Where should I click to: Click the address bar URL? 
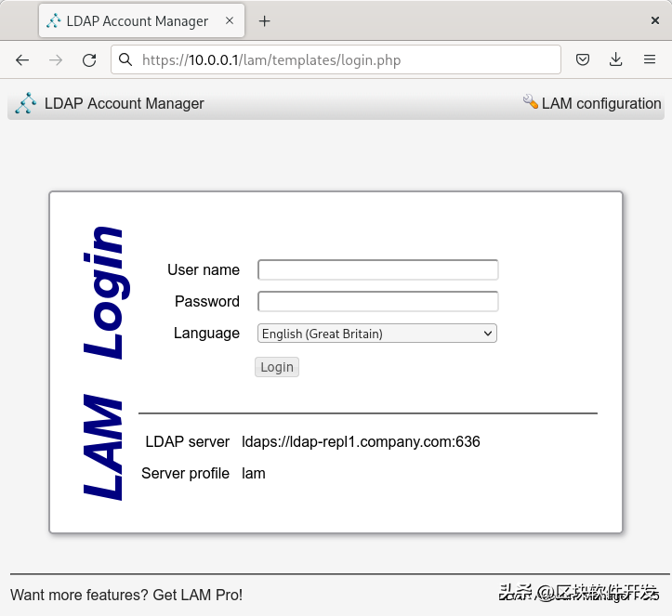coord(271,60)
